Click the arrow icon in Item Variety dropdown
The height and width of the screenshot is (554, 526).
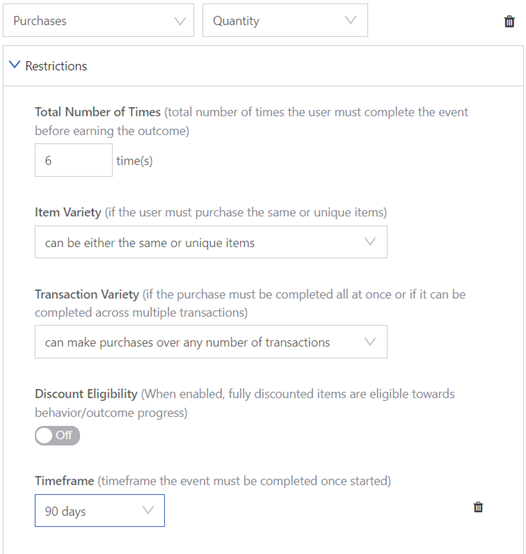(x=370, y=242)
